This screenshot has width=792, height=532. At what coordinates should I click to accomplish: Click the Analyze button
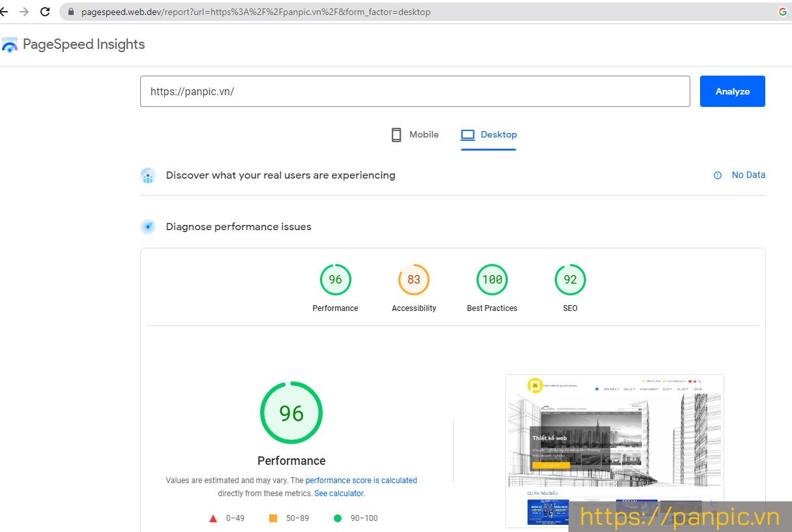(733, 91)
